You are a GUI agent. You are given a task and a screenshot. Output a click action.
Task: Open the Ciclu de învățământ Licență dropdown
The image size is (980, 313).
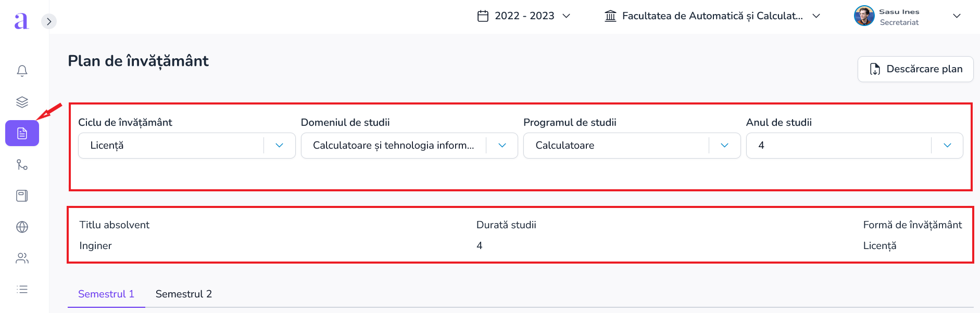[x=187, y=146]
